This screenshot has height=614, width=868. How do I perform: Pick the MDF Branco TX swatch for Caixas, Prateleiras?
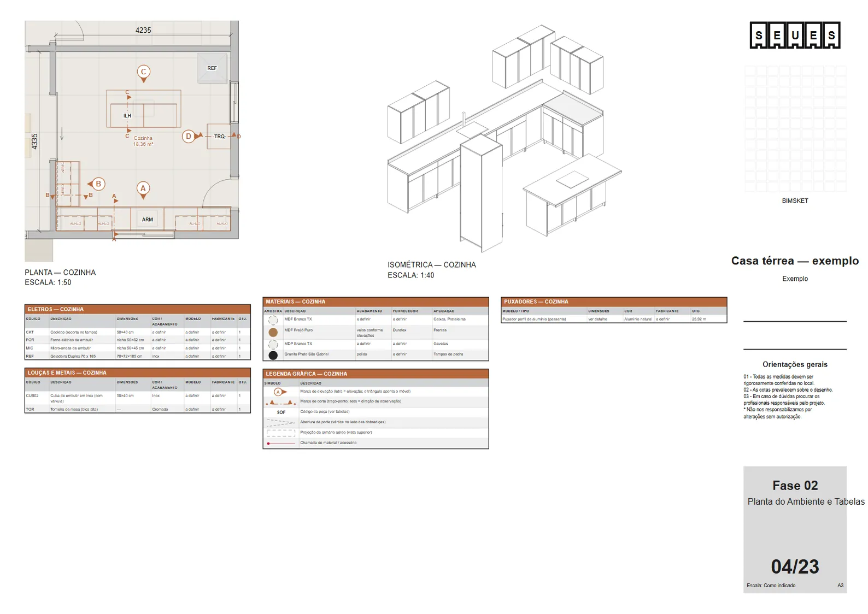click(273, 320)
